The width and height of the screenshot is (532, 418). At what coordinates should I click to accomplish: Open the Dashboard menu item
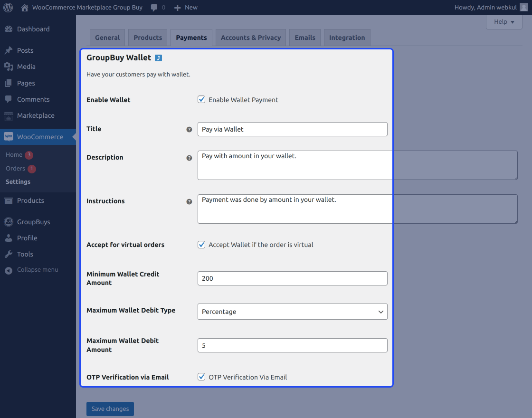pyautogui.click(x=38, y=29)
